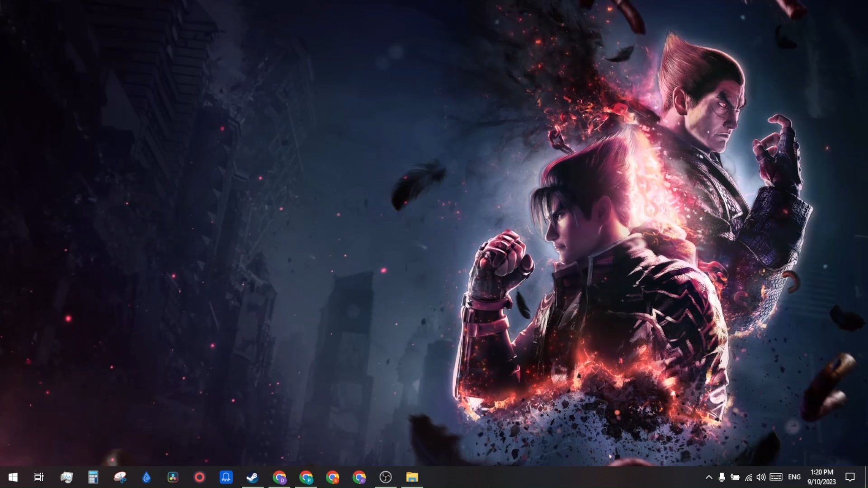Launch the blue octopus app on the taskbar
868x488 pixels.
226,477
